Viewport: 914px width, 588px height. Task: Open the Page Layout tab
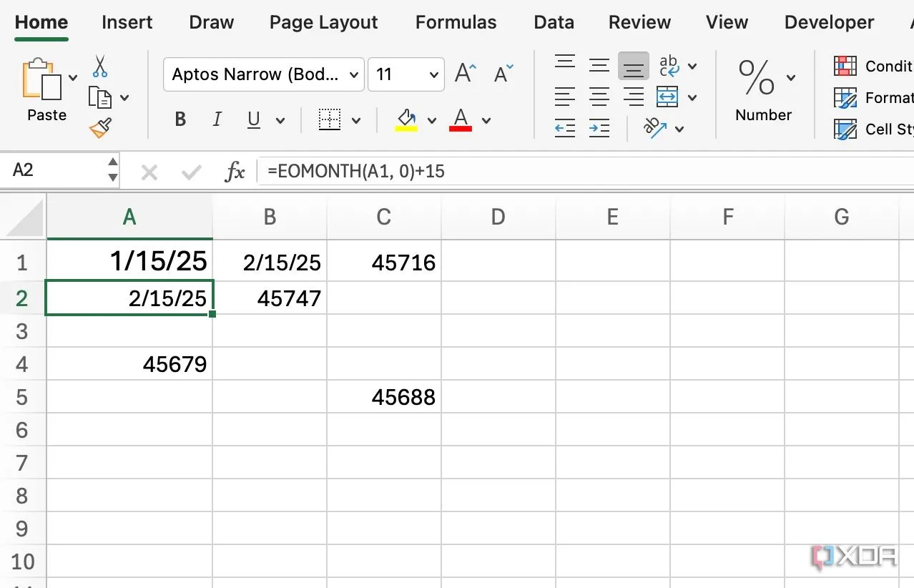[x=323, y=22]
